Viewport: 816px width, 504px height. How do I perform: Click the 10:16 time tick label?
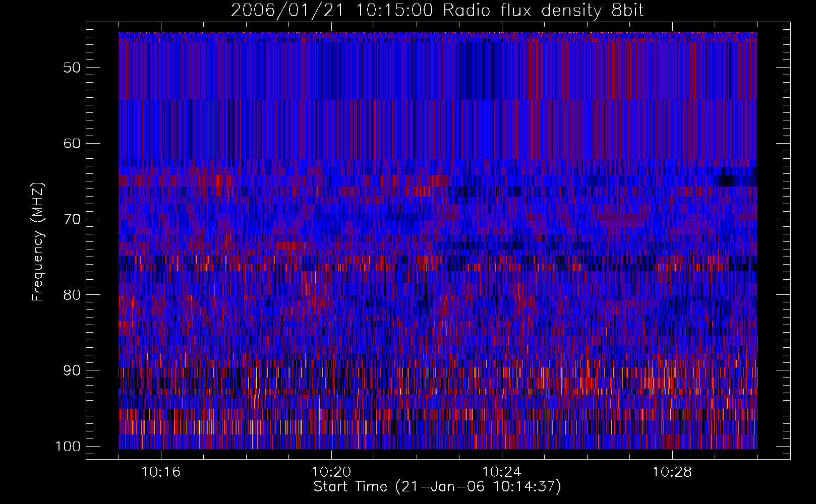[161, 472]
